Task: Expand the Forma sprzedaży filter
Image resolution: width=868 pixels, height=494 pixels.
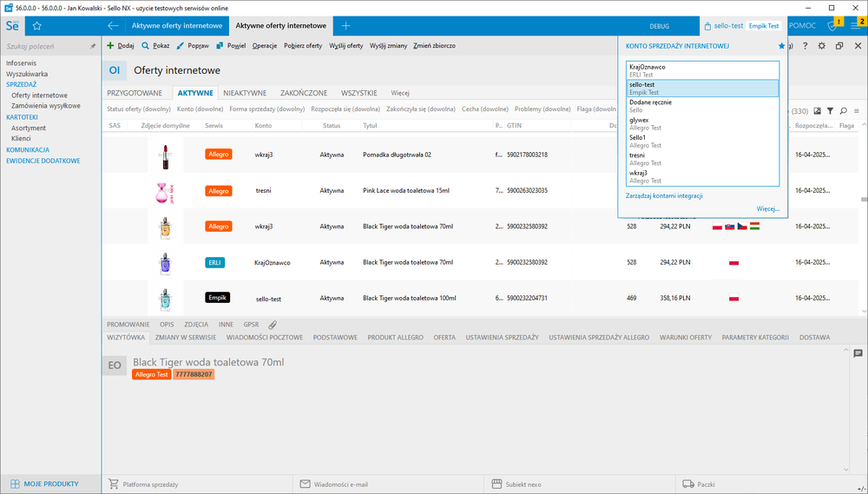Action: pyautogui.click(x=267, y=109)
